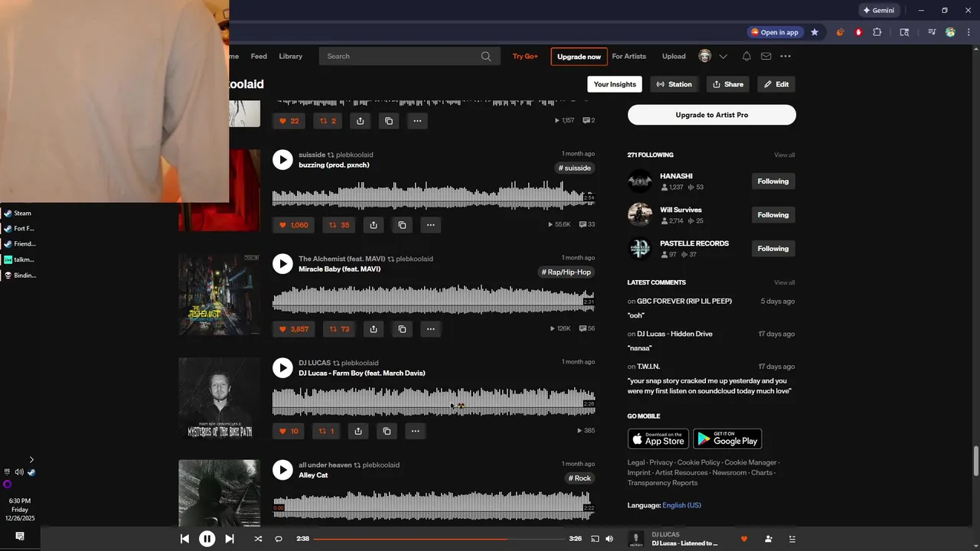
Task: Play buzzing (prod. pxnch) track
Action: coord(283,159)
